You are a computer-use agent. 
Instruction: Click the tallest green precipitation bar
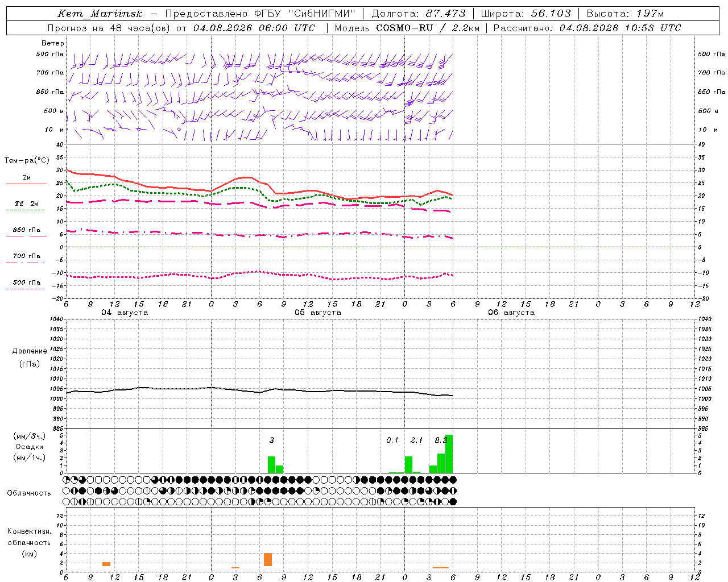pos(449,454)
